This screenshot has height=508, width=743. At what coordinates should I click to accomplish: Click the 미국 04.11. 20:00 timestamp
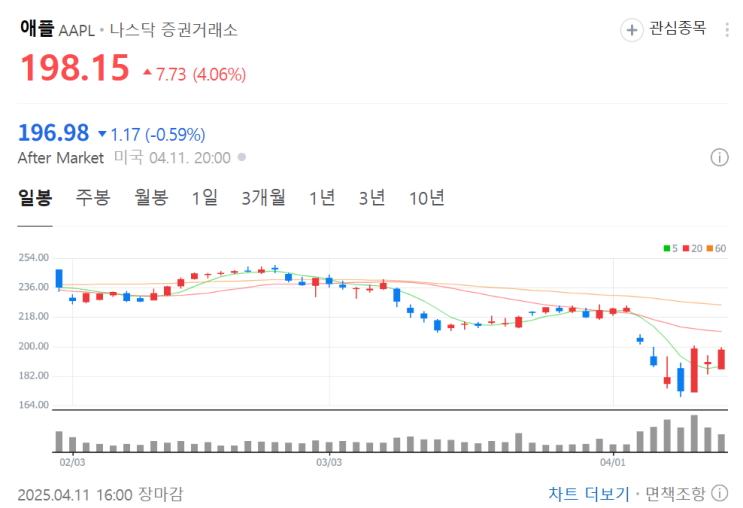[x=172, y=158]
